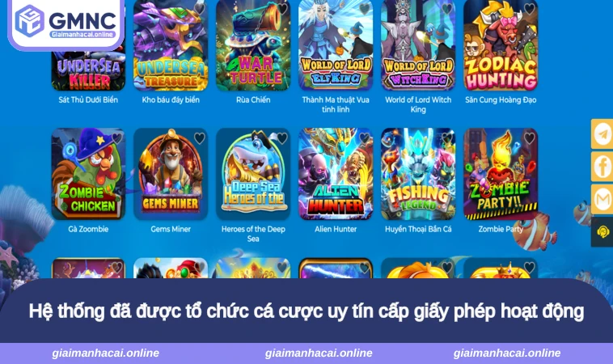Toggle heart on Alien Hunter tile

pos(365,138)
